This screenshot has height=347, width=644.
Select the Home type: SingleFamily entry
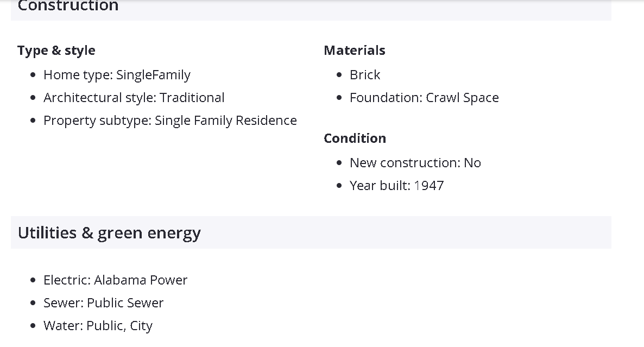click(117, 75)
